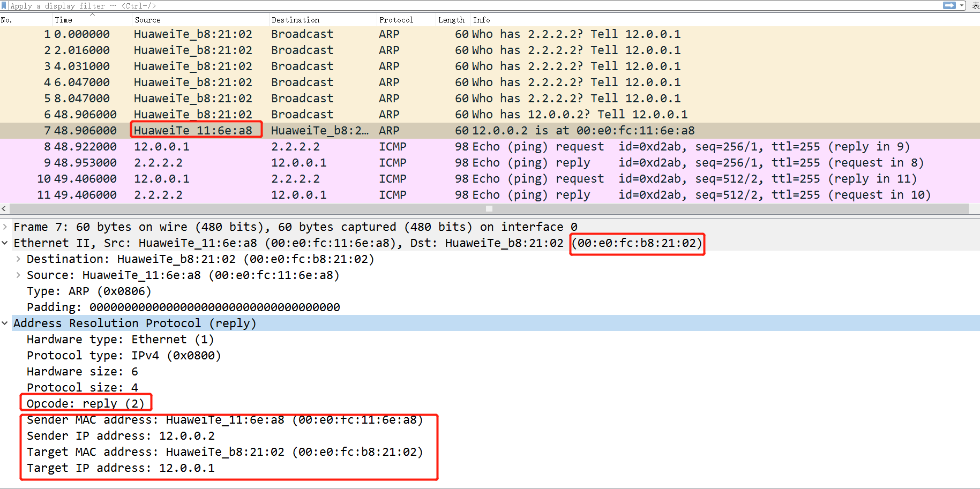Select packet 1 at time 0.000000

tap(490, 34)
